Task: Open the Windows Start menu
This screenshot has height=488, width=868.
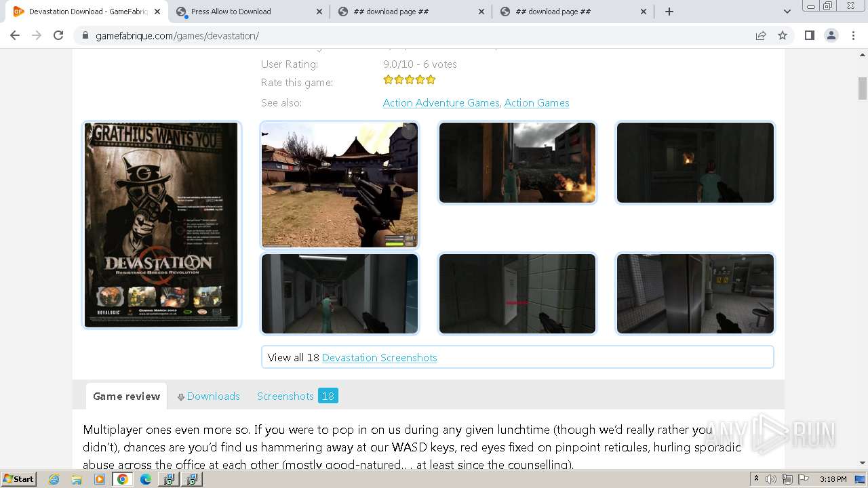Action: click(19, 479)
